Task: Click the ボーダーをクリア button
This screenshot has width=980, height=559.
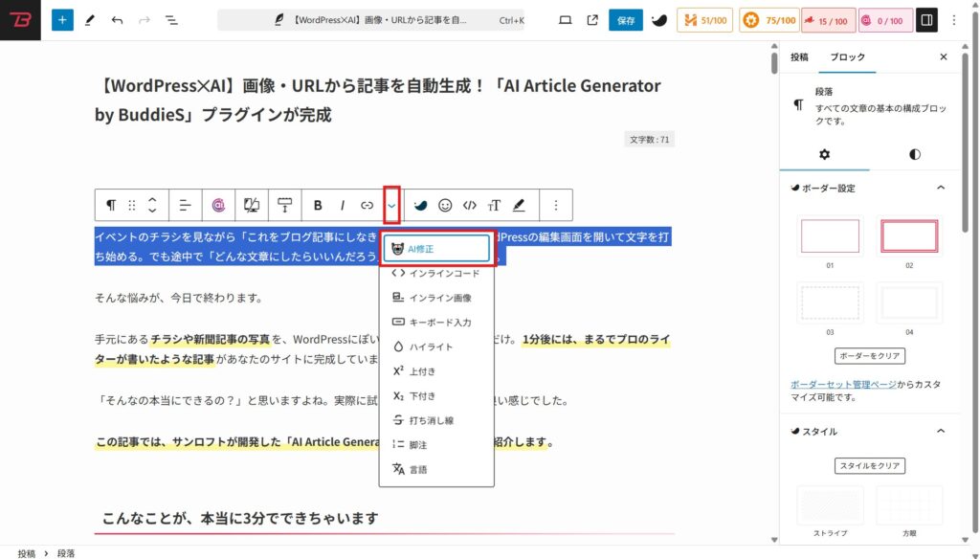Action: (x=869, y=355)
